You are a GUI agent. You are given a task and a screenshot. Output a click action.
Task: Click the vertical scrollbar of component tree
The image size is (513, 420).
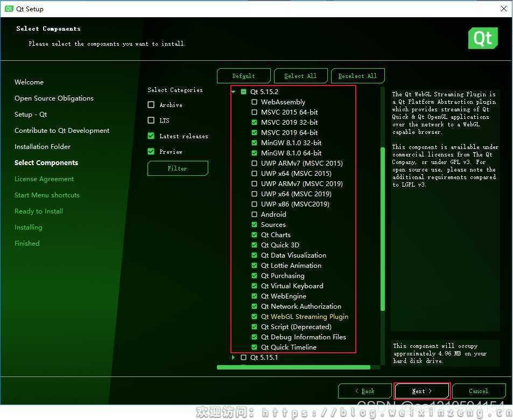click(382, 229)
